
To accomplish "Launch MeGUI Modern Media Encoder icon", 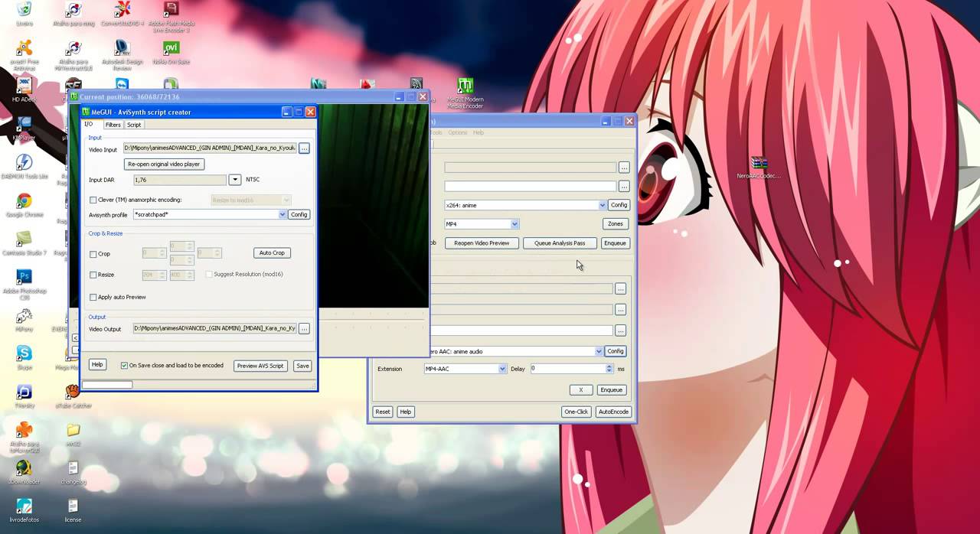I will coord(465,93).
